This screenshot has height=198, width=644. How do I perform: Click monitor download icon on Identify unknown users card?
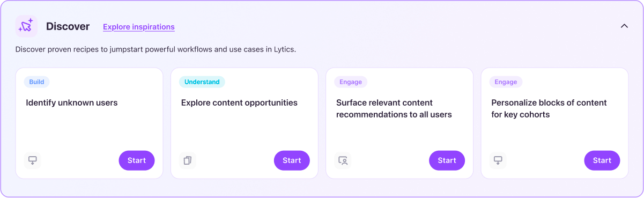tap(33, 160)
